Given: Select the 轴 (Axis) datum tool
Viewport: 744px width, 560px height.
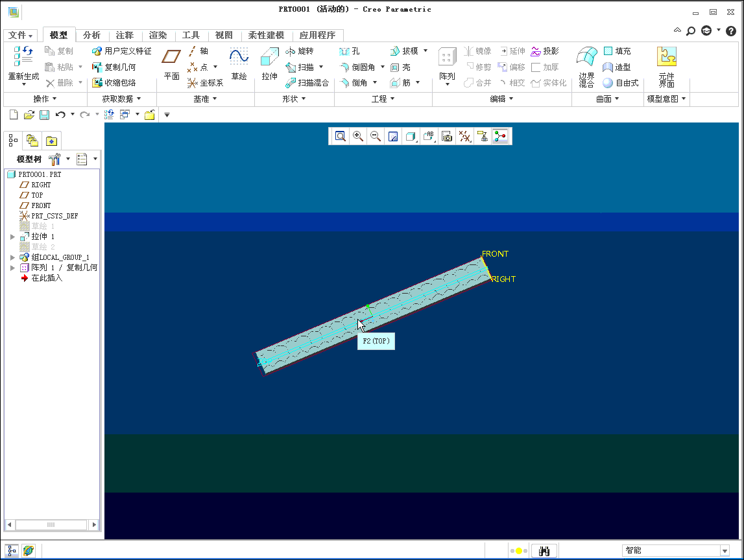Looking at the screenshot, I should 198,51.
